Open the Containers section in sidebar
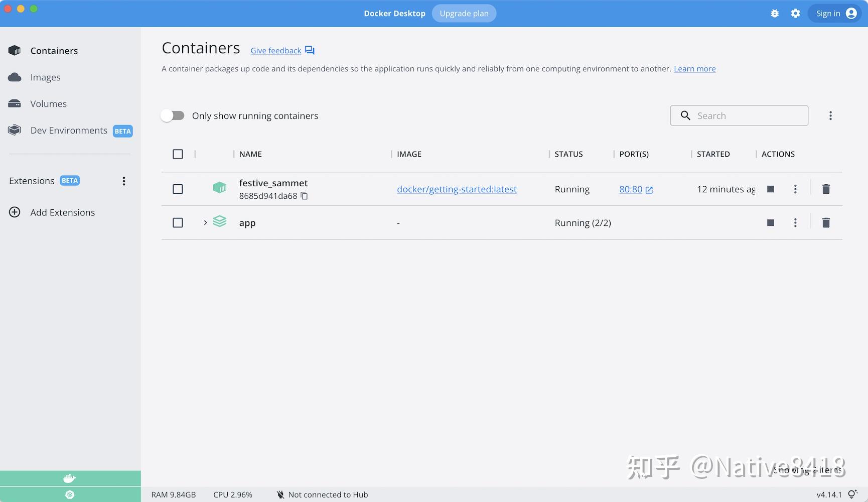Viewport: 868px width, 502px height. click(54, 50)
